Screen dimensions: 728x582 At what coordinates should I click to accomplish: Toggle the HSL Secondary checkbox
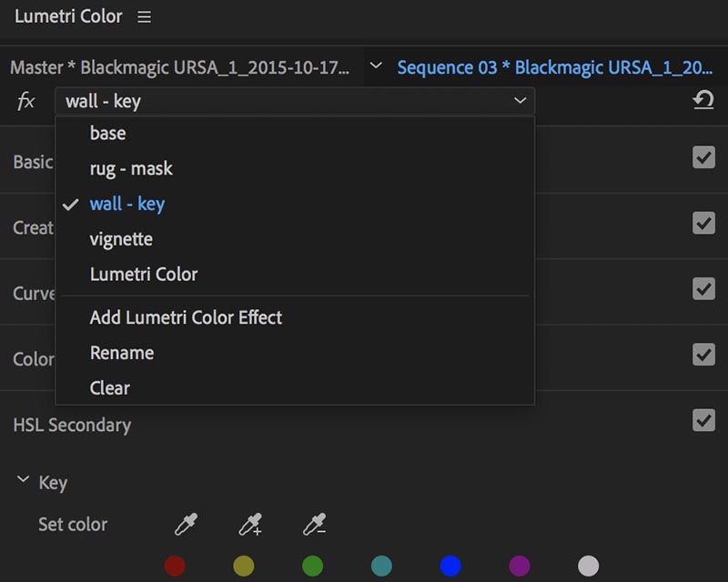(703, 420)
